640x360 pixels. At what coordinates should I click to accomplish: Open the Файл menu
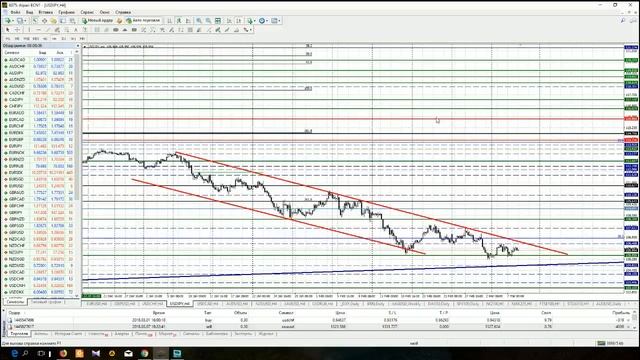pyautogui.click(x=15, y=12)
